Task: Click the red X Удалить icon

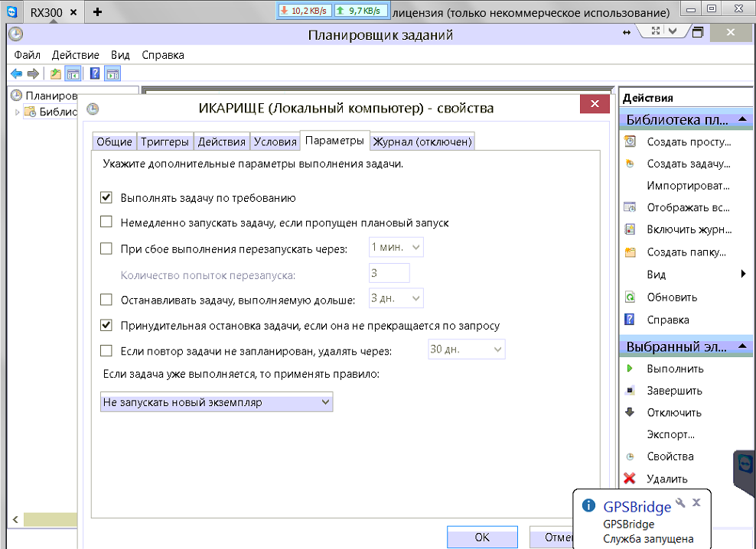Action: click(x=630, y=479)
